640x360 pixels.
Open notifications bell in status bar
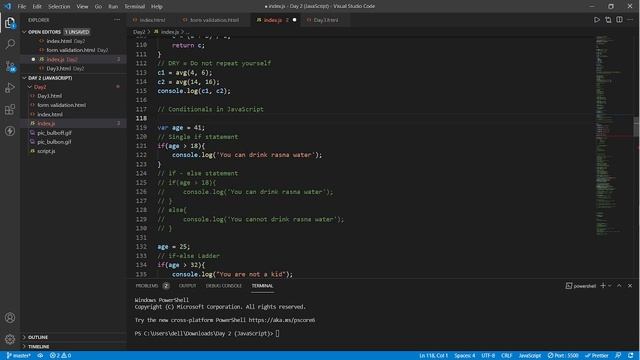pos(631,356)
